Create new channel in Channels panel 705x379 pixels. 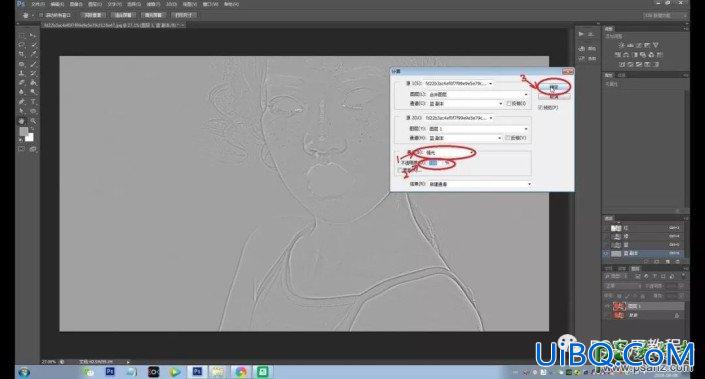[668, 261]
